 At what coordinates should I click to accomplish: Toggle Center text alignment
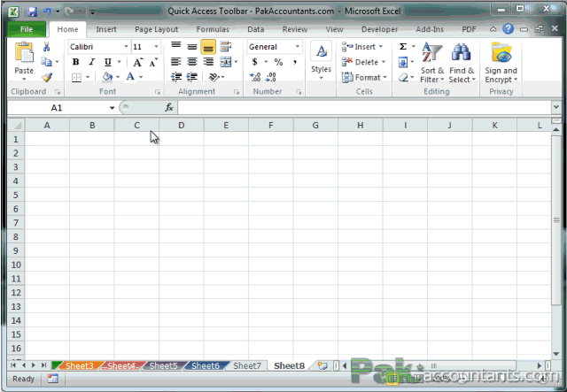(x=192, y=62)
